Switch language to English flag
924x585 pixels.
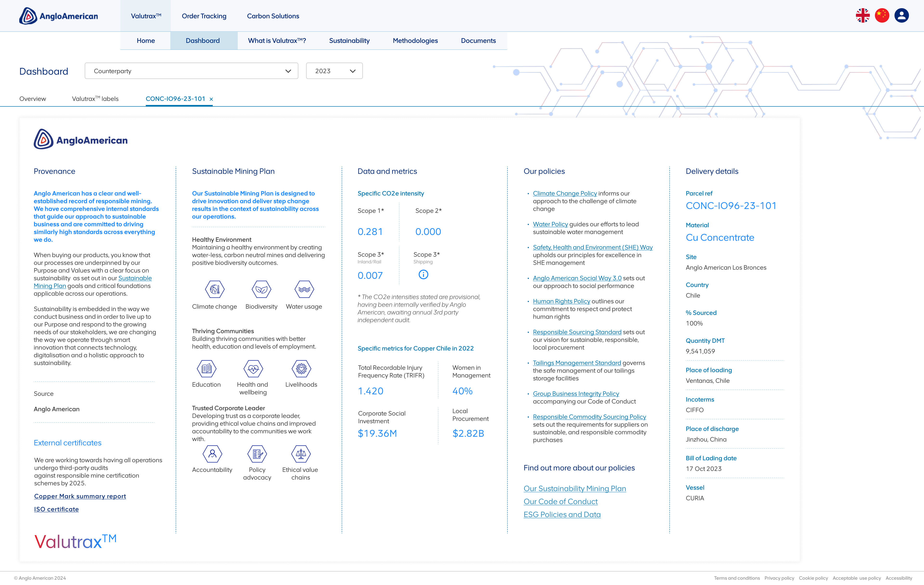(x=863, y=16)
